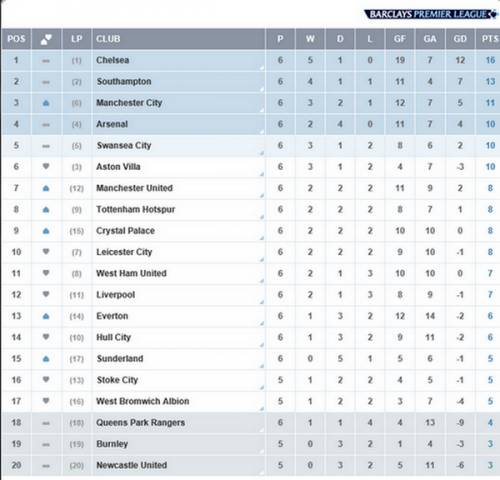
Task: Sort table by GD column header
Action: (x=460, y=39)
